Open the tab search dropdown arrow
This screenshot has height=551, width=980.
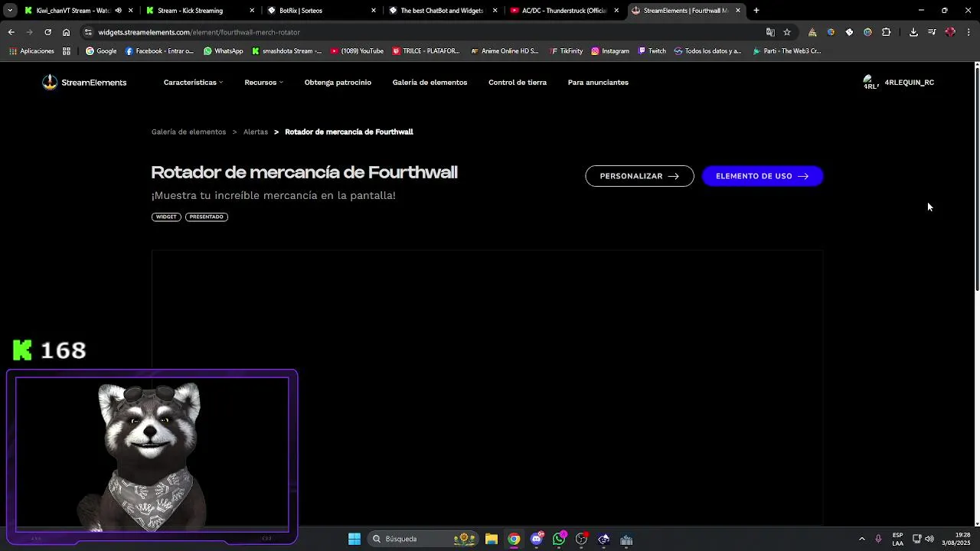(10, 11)
